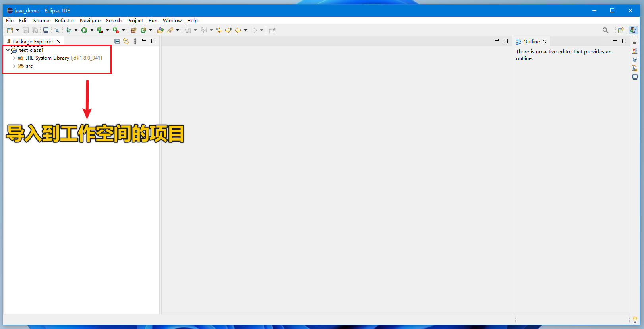The height and width of the screenshot is (329, 644).
Task: Click the green Run button
Action: tap(84, 30)
